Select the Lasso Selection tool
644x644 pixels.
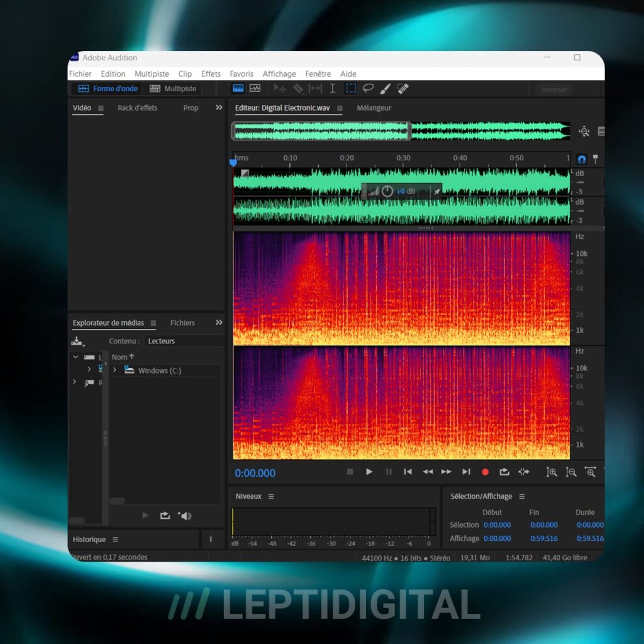(369, 88)
